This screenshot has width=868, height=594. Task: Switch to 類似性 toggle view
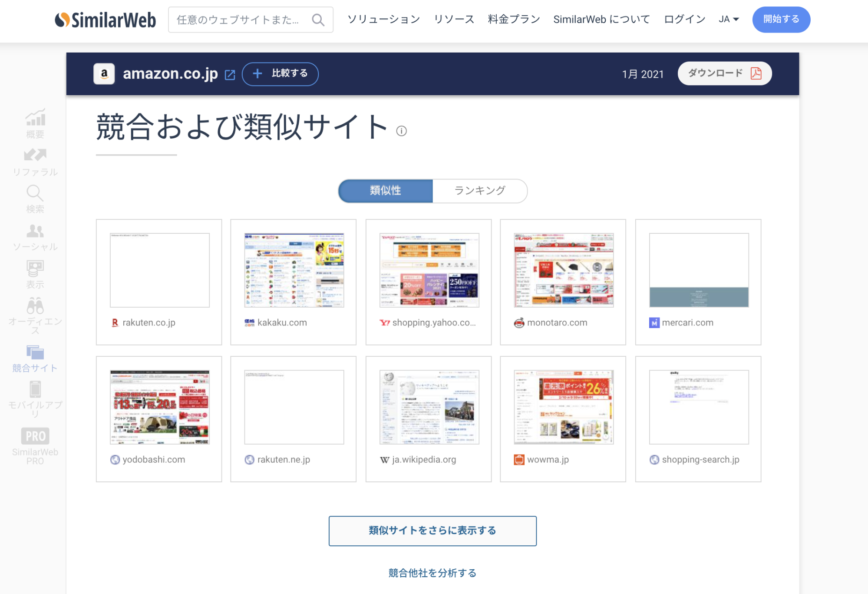386,191
